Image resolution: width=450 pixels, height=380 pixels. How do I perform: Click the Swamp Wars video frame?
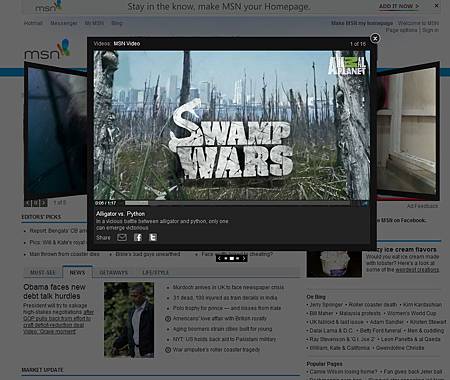click(232, 125)
